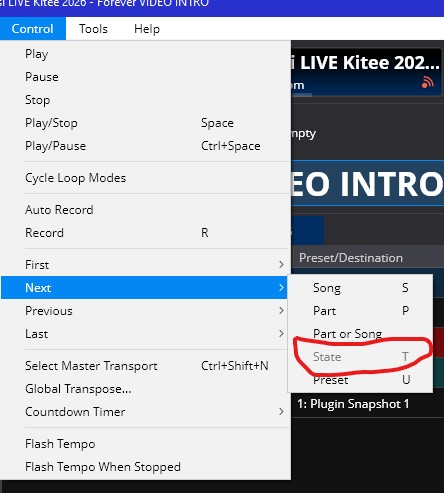Choose Song in Next submenu

tap(361, 288)
